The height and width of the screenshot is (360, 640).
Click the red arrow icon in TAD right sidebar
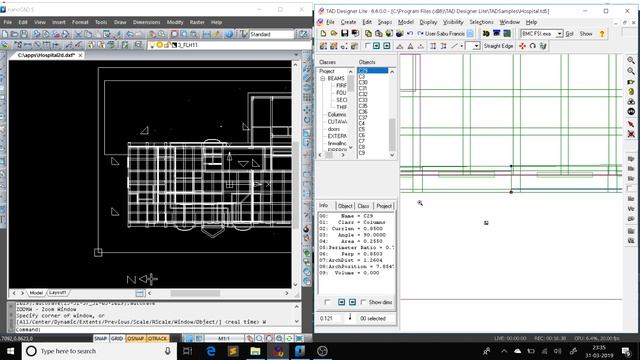631,124
